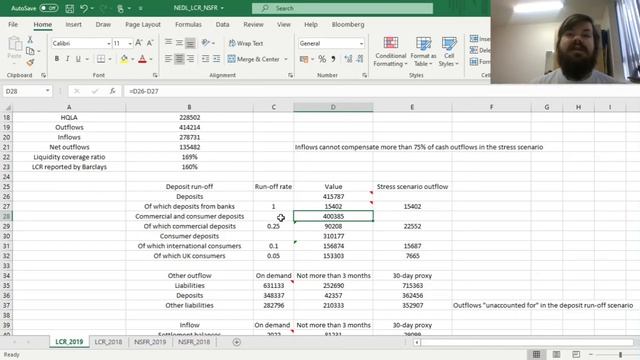
Task: Toggle Wrap Text
Action: pyautogui.click(x=246, y=43)
